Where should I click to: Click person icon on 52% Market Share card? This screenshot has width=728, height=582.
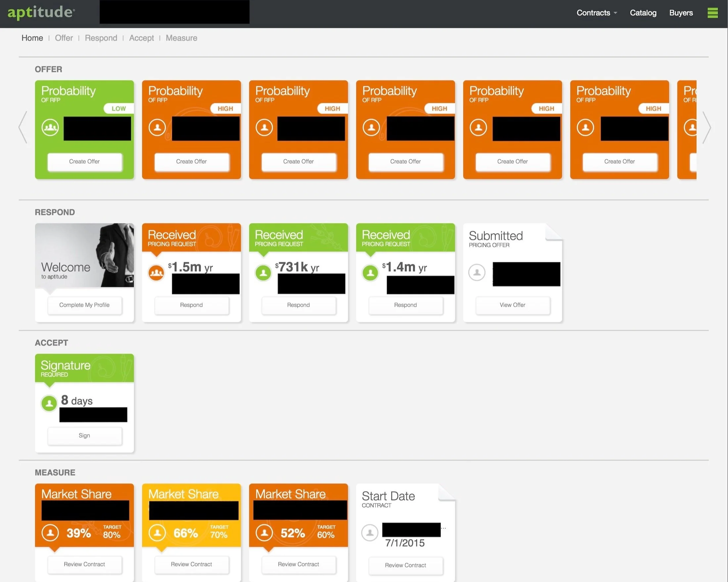point(264,533)
